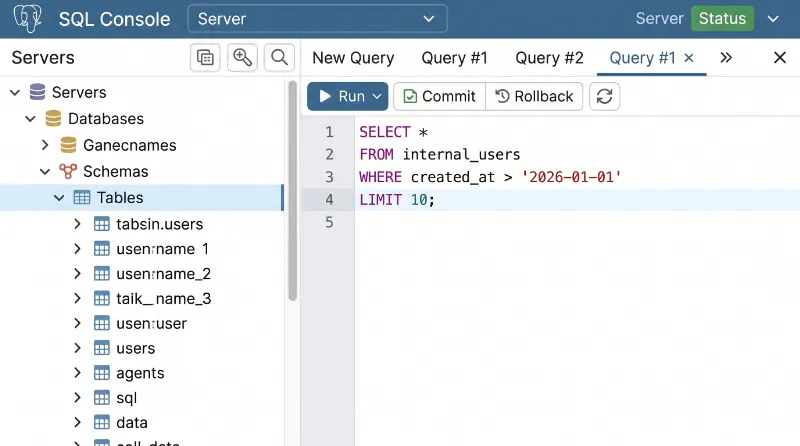Click the Tables grid icon
Image resolution: width=800 pixels, height=446 pixels.
click(82, 197)
